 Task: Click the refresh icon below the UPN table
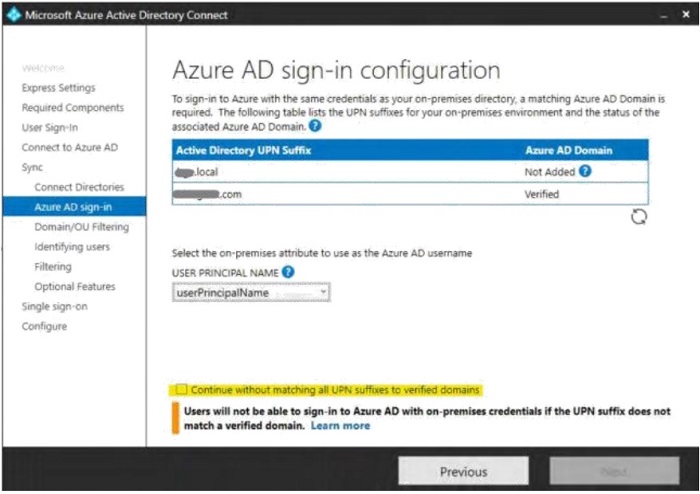[x=638, y=217]
